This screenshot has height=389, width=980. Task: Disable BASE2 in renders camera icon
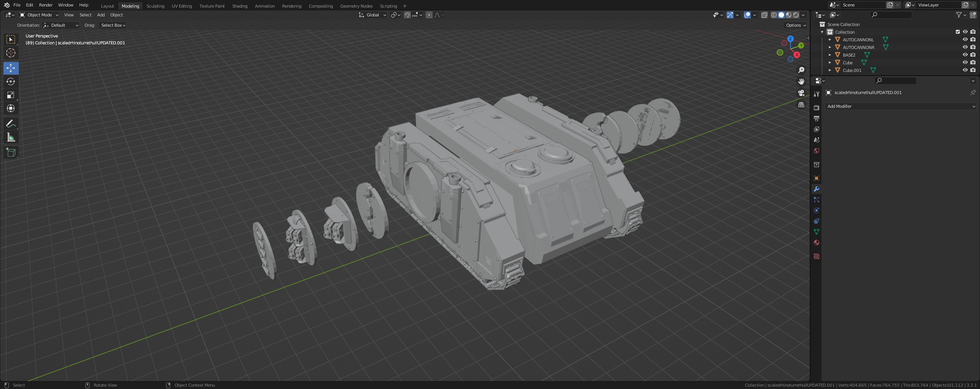[973, 55]
